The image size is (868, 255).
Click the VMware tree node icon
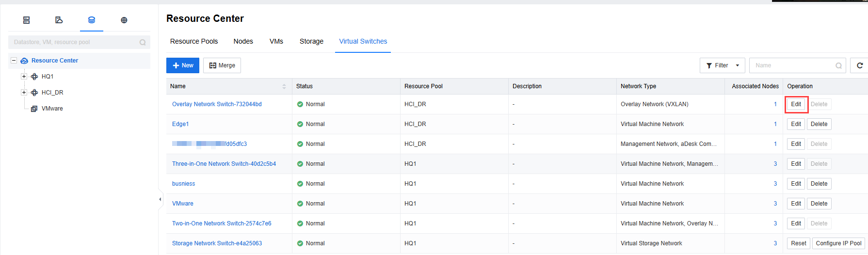pyautogui.click(x=34, y=109)
